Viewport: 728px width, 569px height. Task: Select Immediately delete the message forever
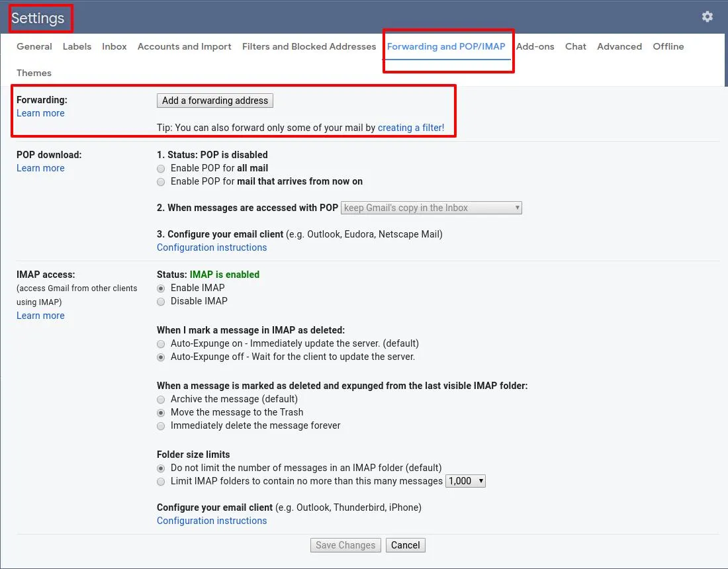[x=161, y=426]
